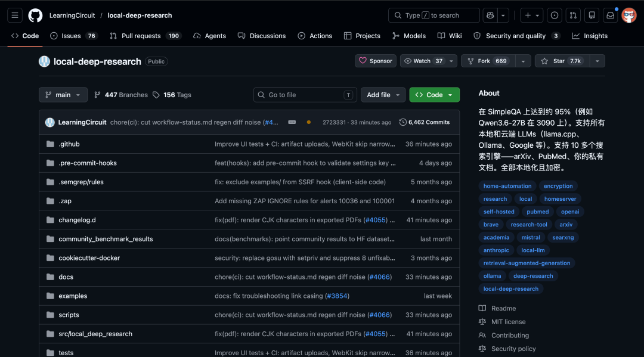Open commit hash 2723331
This screenshot has width=644, height=357.
(334, 122)
